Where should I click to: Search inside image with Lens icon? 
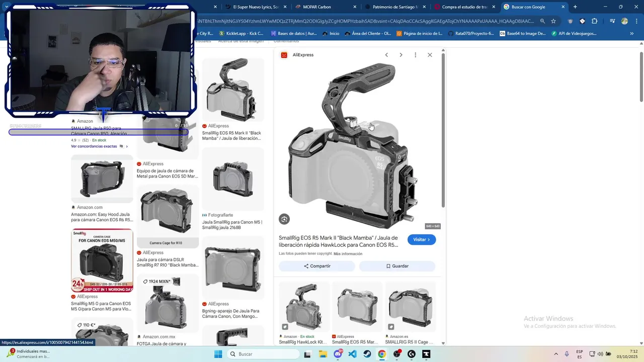[284, 219]
